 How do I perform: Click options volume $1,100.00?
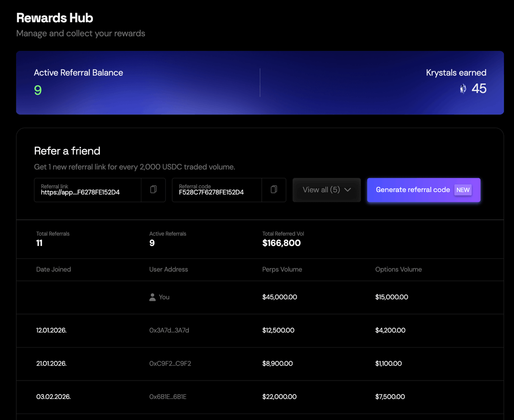(388, 363)
